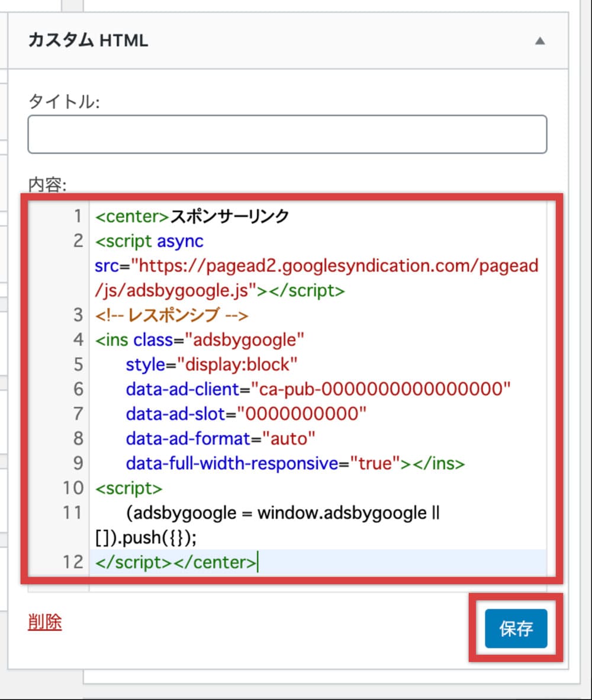The height and width of the screenshot is (700, 592).
Task: Click the '/js/adsbygoogle.js"></script>' code line
Action: tap(220, 291)
